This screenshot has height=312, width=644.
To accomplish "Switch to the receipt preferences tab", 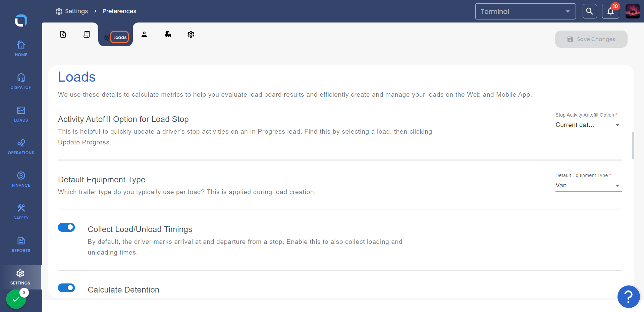I will pyautogui.click(x=87, y=34).
